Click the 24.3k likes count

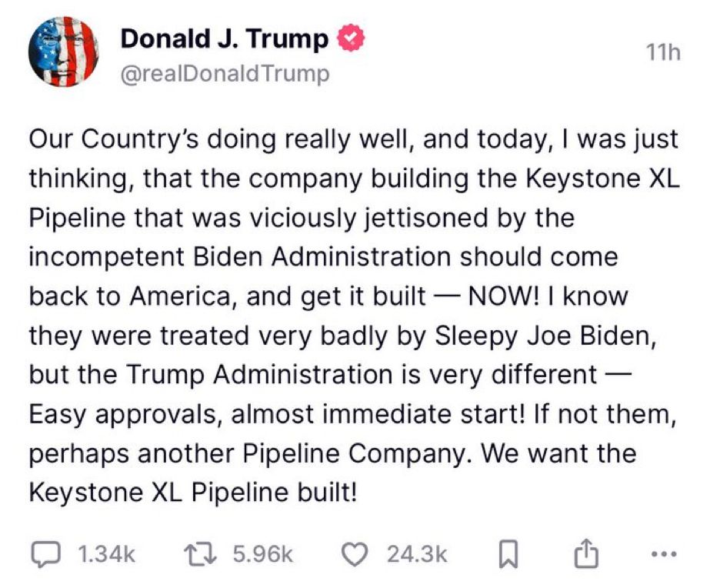pos(417,554)
